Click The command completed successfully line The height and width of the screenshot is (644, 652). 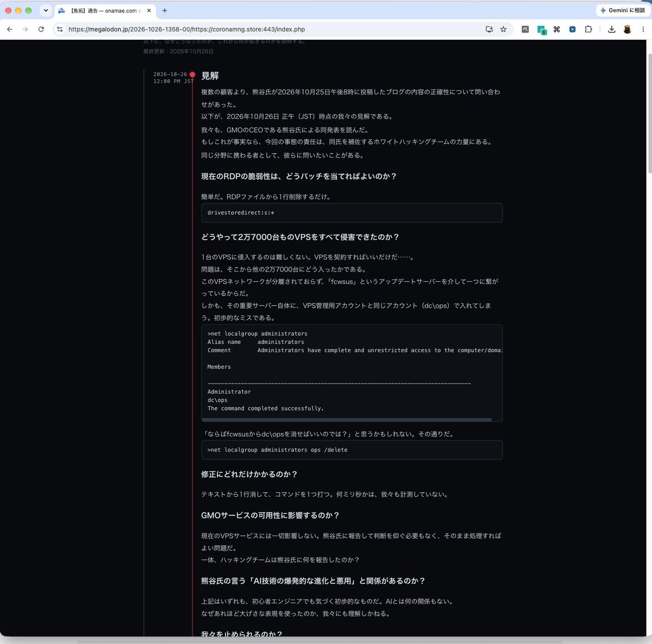point(265,408)
